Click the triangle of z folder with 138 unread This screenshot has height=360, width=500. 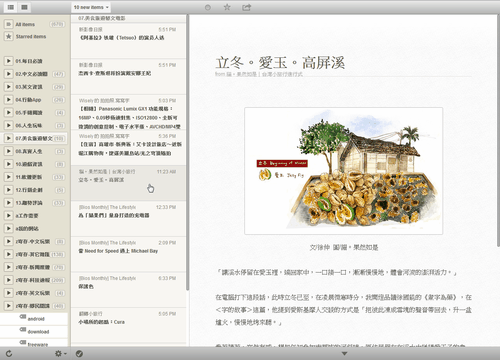[8, 254]
